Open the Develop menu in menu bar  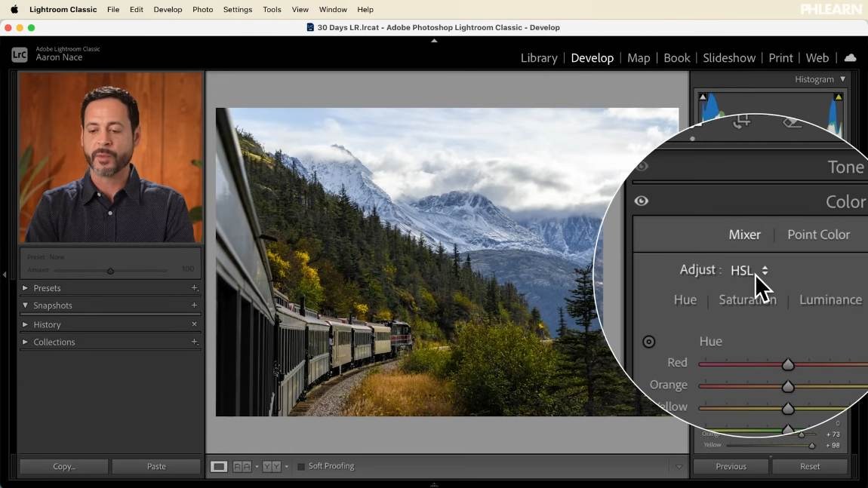click(x=168, y=9)
